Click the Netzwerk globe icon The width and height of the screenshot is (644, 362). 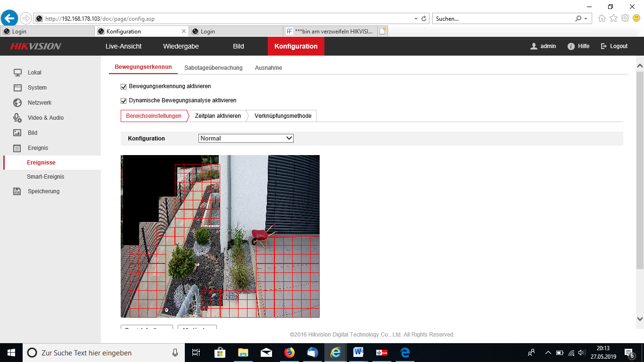click(17, 103)
